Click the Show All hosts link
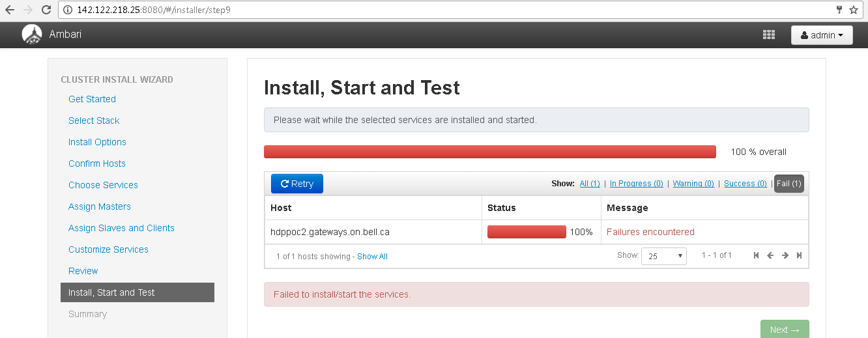The height and width of the screenshot is (338, 868). (372, 257)
